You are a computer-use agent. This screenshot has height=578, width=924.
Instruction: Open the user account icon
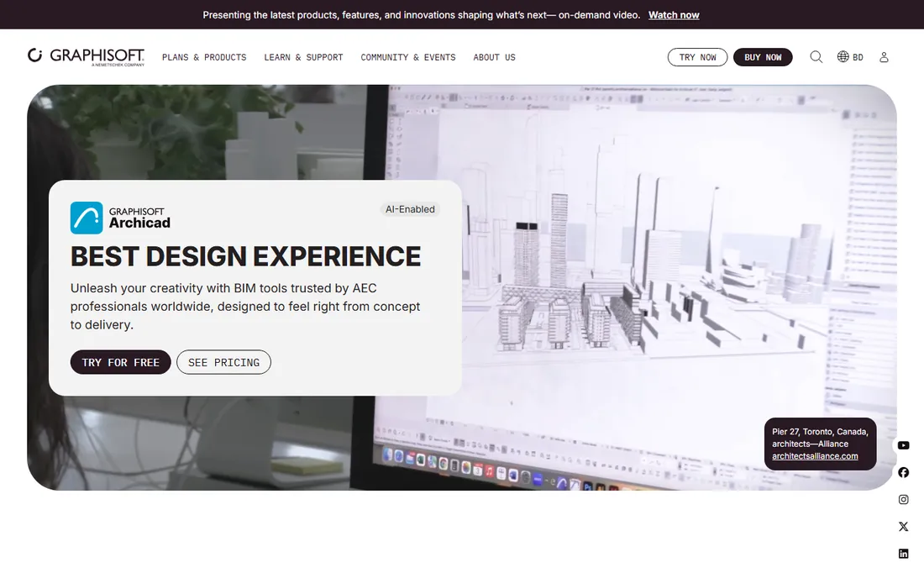pyautogui.click(x=884, y=57)
